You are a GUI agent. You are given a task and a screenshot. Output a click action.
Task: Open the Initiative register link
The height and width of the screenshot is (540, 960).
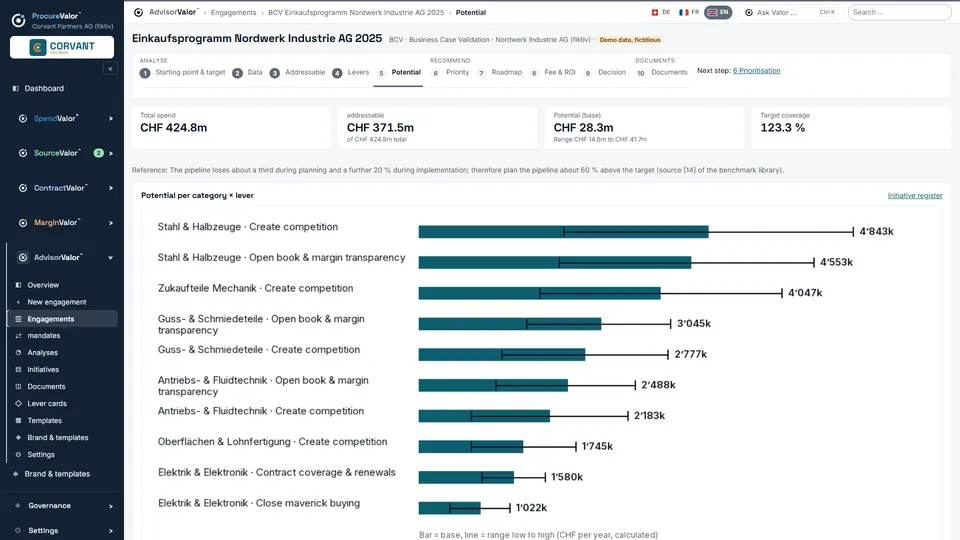(x=915, y=196)
